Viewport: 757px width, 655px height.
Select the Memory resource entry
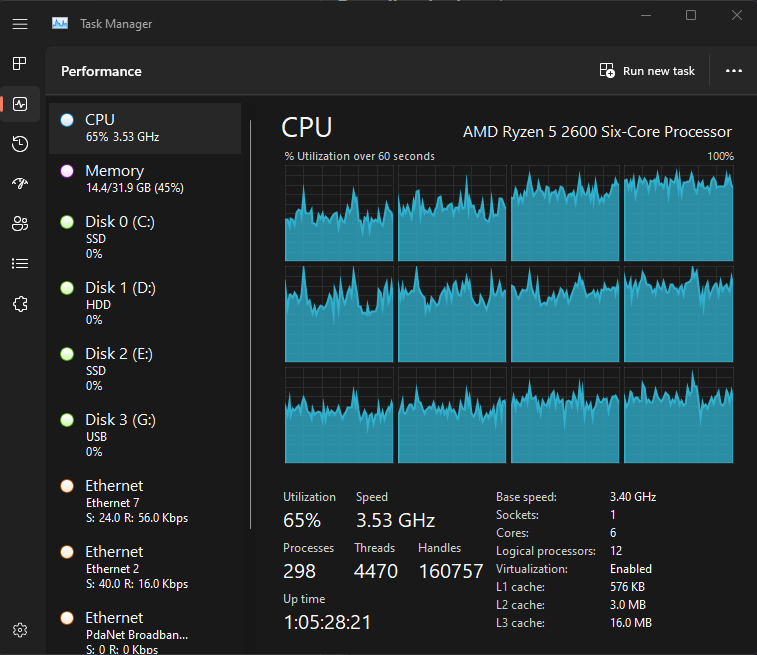click(x=145, y=179)
